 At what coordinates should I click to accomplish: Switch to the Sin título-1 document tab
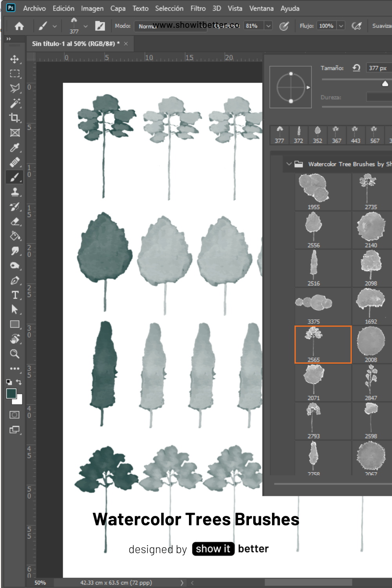tap(76, 44)
